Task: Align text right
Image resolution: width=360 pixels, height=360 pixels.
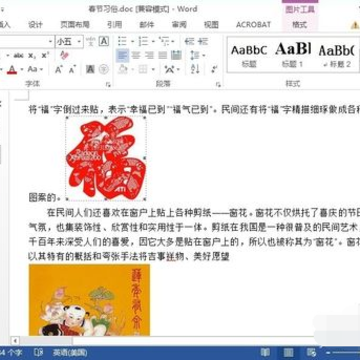Action: pyautogui.click(x=149, y=55)
